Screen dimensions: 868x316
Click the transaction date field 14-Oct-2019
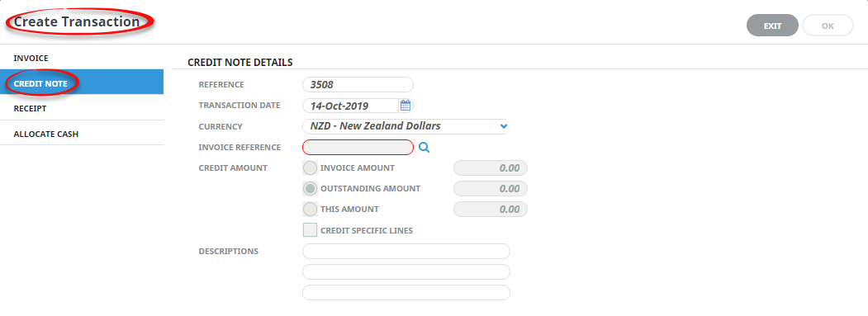coord(350,105)
